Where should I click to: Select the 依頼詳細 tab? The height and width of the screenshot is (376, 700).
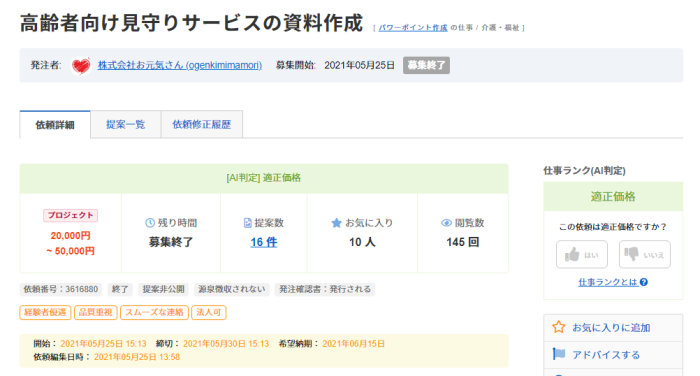[x=55, y=125]
